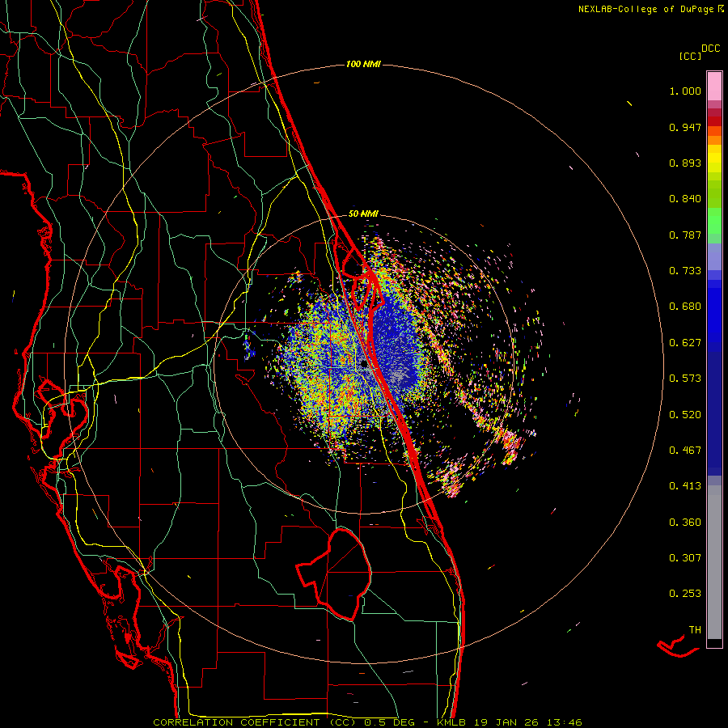Click the 0.947 color scale label
The image size is (728, 728).
pyautogui.click(x=685, y=127)
